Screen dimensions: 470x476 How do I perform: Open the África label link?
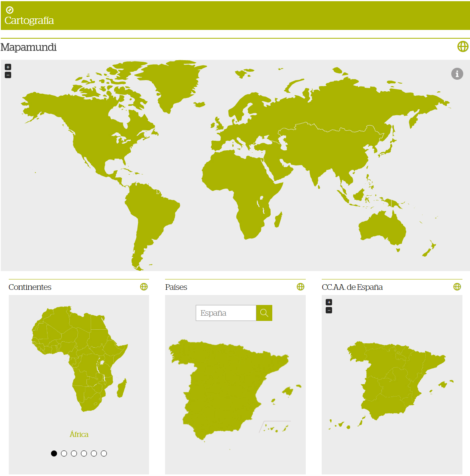[x=79, y=435]
